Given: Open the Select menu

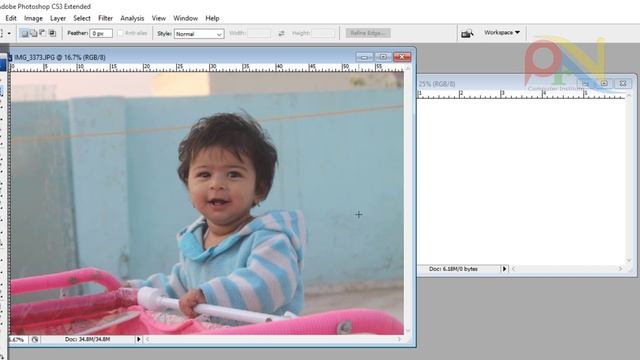Looking at the screenshot, I should point(82,18).
